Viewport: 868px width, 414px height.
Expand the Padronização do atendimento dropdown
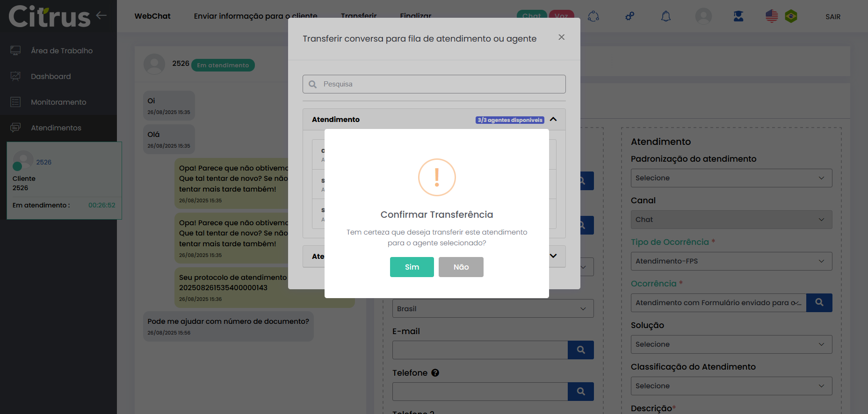point(731,178)
